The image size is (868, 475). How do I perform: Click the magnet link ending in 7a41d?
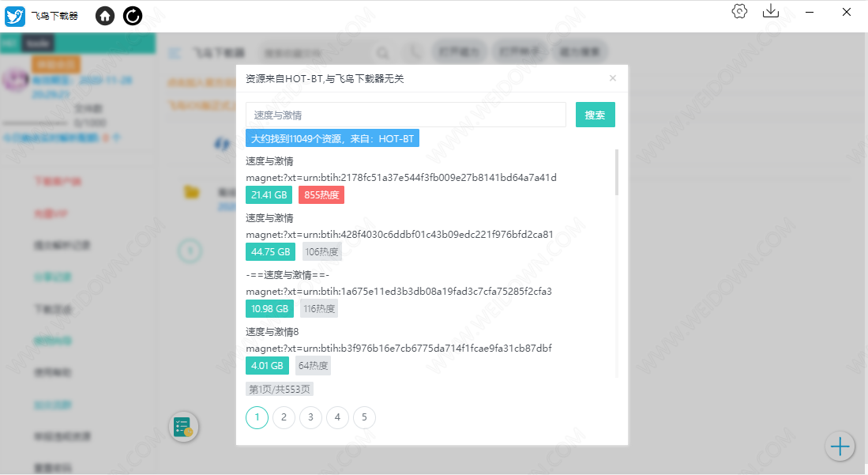pos(400,177)
